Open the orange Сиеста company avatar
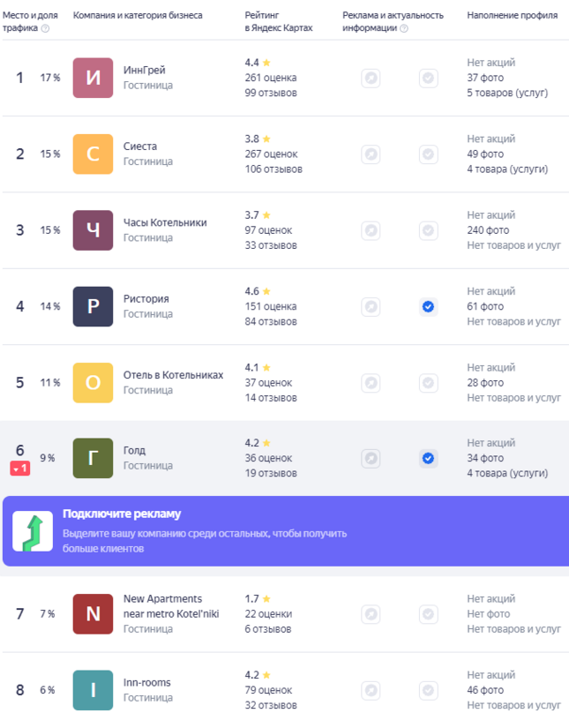This screenshot has width=569, height=728. point(93,154)
